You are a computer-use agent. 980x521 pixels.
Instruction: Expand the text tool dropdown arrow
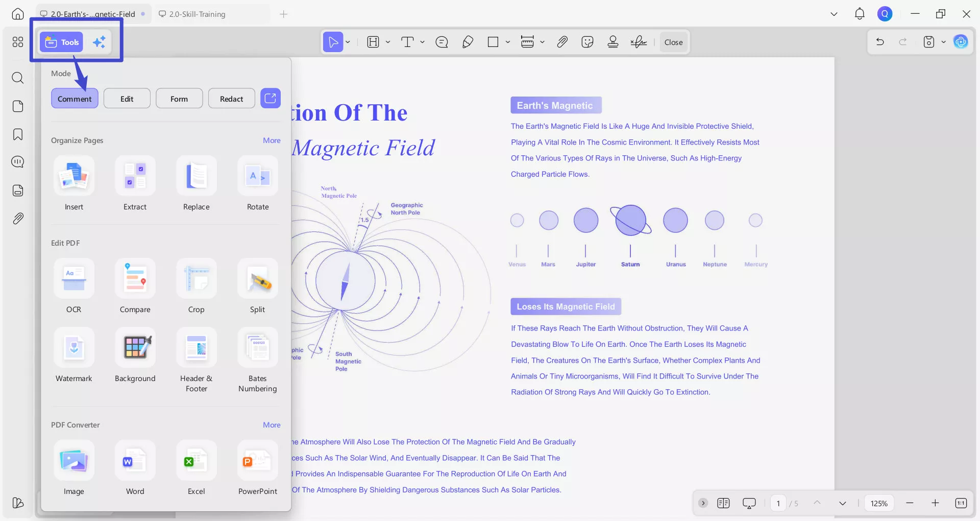click(422, 42)
